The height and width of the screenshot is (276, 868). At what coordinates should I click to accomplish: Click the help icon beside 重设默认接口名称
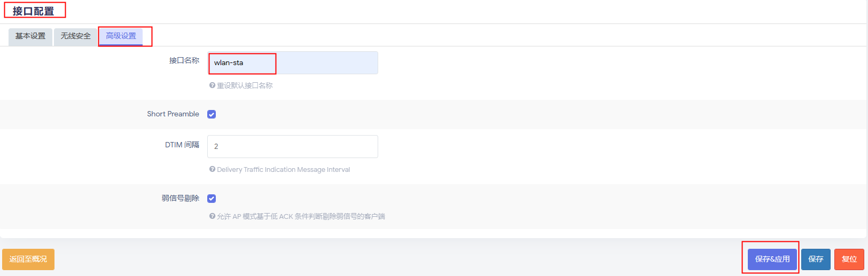[x=212, y=85]
